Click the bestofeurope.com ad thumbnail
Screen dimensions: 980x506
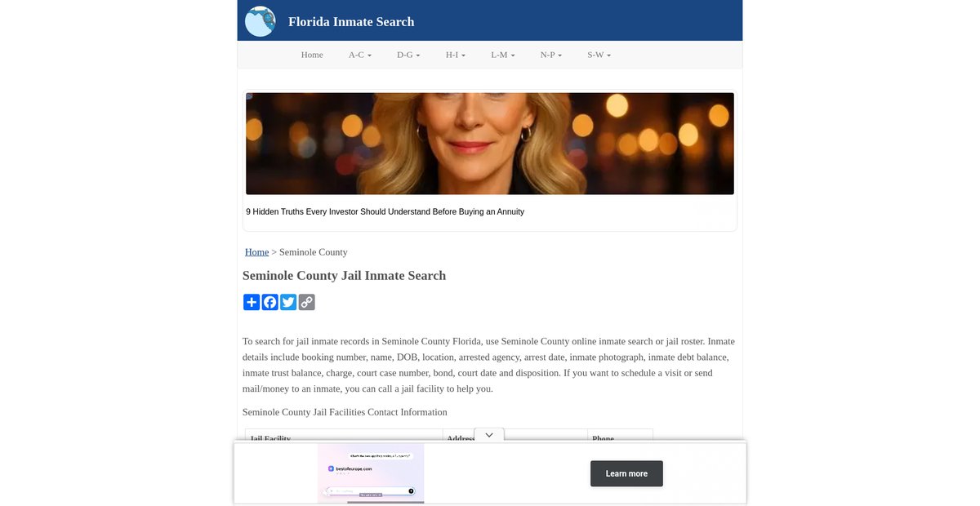point(371,473)
